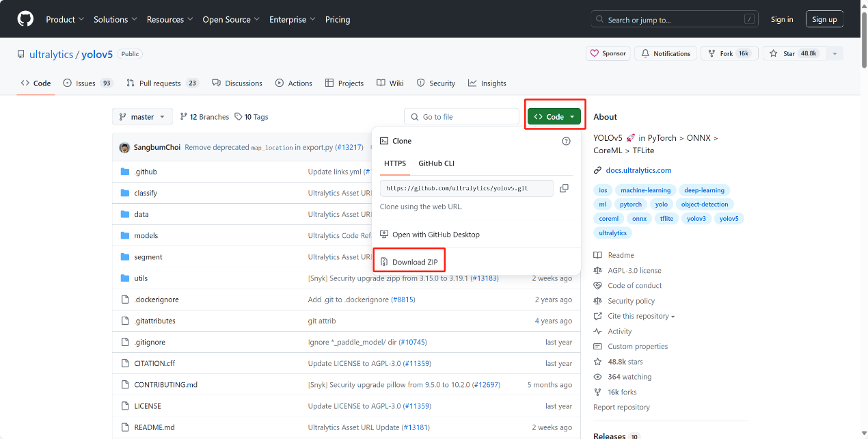Star the yolov5 repository
Viewport: 868px width, 439px height.
click(794, 53)
